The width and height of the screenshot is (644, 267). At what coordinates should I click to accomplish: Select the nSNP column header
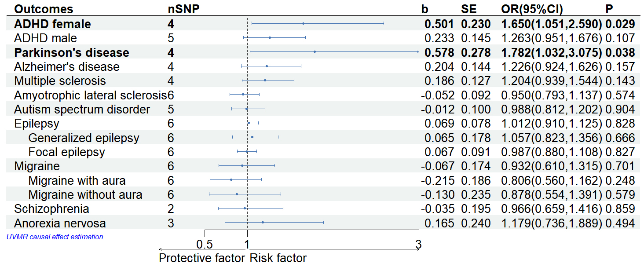pyautogui.click(x=184, y=9)
